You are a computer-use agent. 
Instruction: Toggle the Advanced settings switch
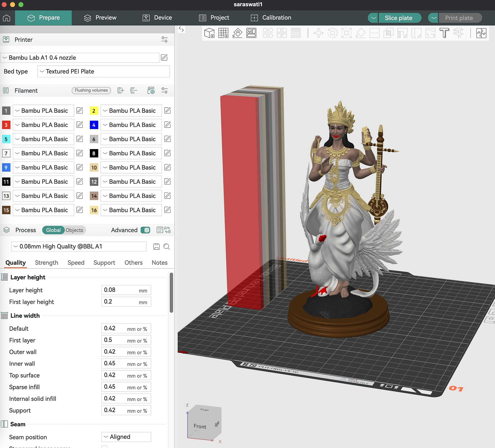click(145, 230)
